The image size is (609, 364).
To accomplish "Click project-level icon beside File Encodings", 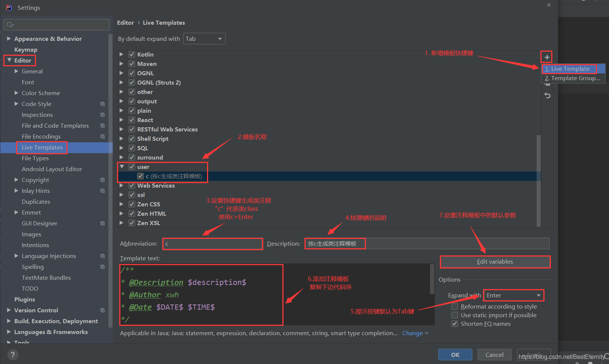I will pyautogui.click(x=102, y=136).
